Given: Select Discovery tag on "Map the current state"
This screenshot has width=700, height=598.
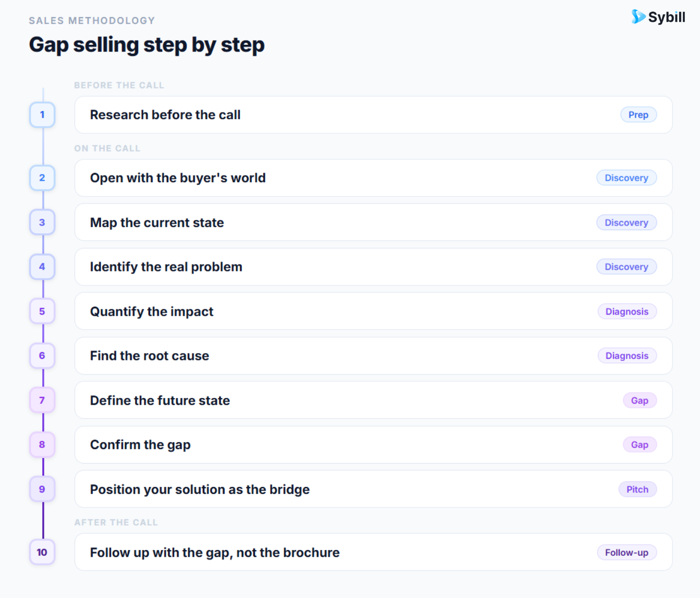Looking at the screenshot, I should tap(627, 222).
